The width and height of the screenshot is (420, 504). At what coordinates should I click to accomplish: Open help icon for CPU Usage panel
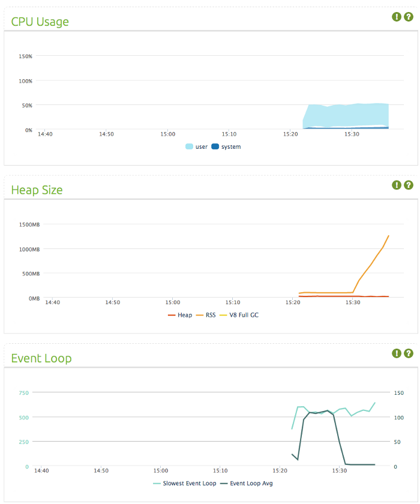(x=408, y=17)
